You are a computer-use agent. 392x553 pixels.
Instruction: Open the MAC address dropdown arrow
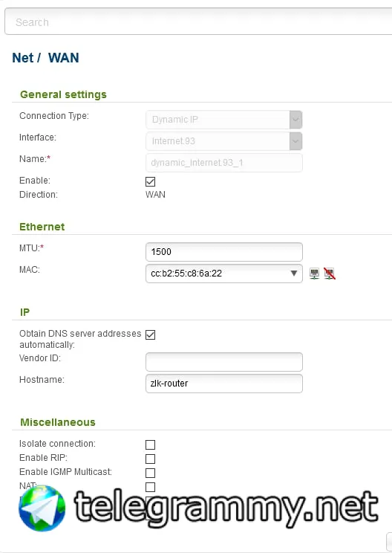294,274
